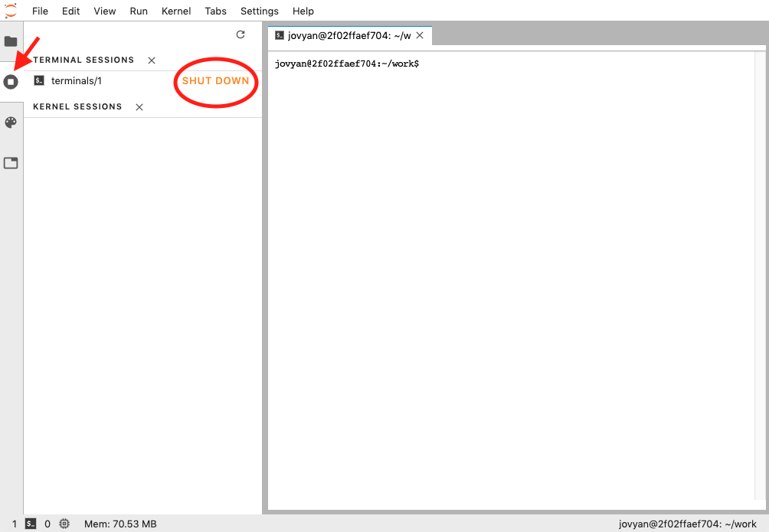The width and height of the screenshot is (769, 532).
Task: Toggle the file browser sidebar panel
Action: click(x=11, y=42)
